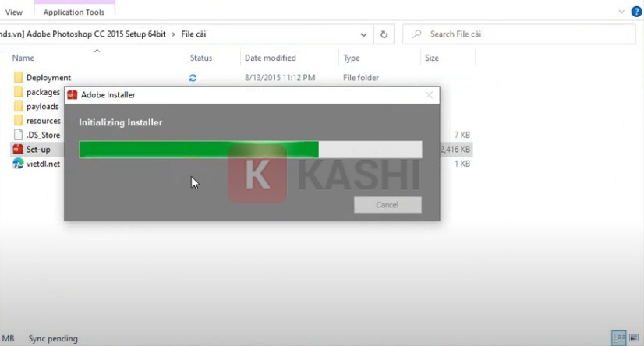Cancel the Adobe installer initialization
The image size is (644, 346).
click(387, 205)
